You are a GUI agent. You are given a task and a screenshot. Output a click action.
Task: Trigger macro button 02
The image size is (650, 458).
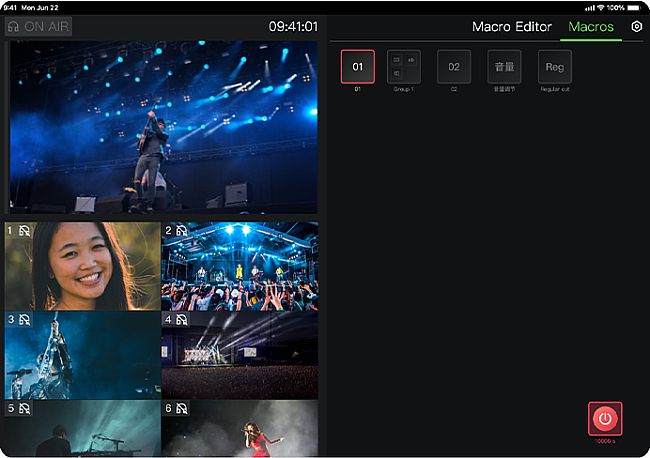pos(454,67)
